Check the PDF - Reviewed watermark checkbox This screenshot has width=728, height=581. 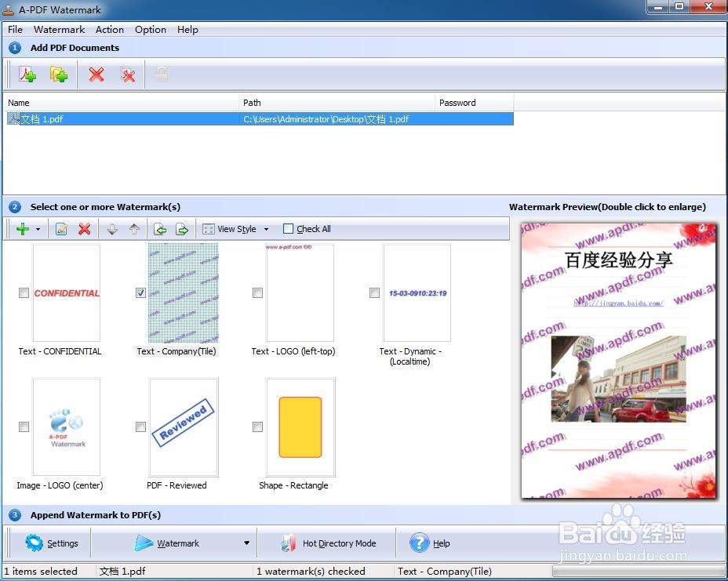tap(140, 427)
